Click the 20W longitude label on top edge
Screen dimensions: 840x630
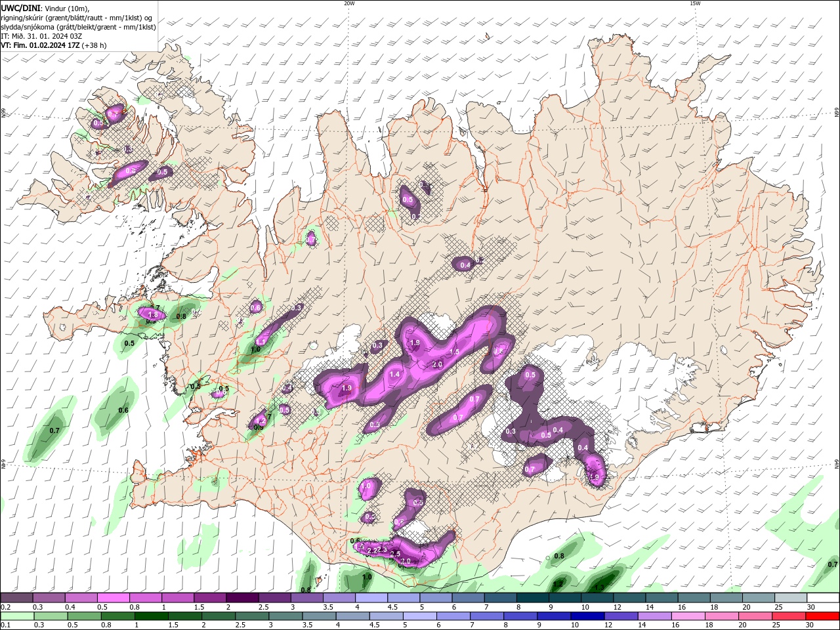pyautogui.click(x=349, y=3)
